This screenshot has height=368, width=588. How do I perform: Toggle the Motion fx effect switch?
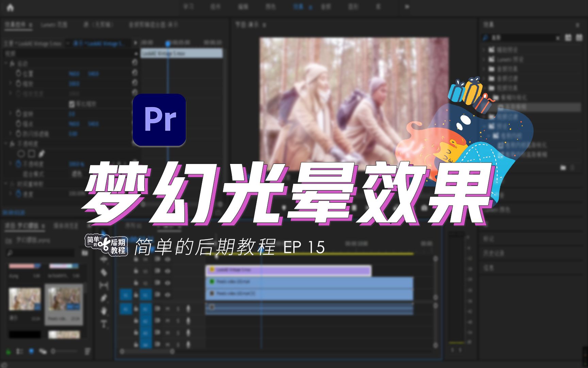[x=12, y=63]
